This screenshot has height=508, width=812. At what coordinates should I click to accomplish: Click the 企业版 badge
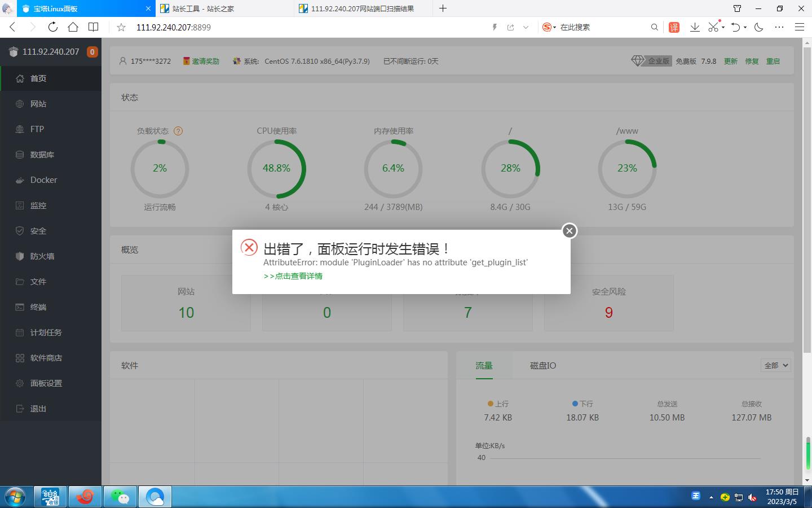[652, 61]
